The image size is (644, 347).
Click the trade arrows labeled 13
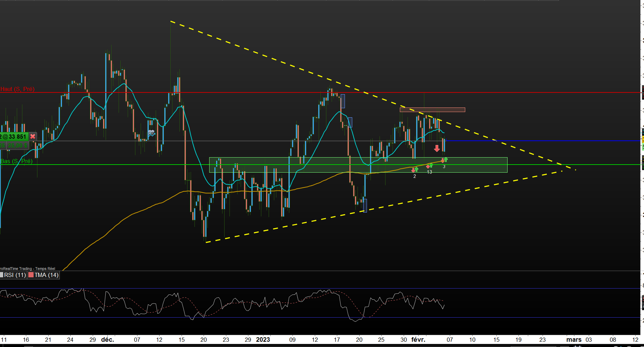click(x=429, y=166)
